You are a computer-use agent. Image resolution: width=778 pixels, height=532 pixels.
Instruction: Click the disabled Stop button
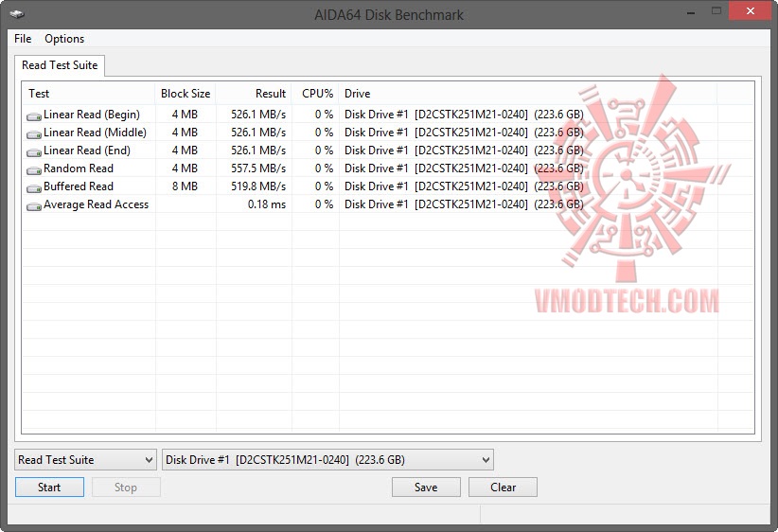(x=126, y=488)
